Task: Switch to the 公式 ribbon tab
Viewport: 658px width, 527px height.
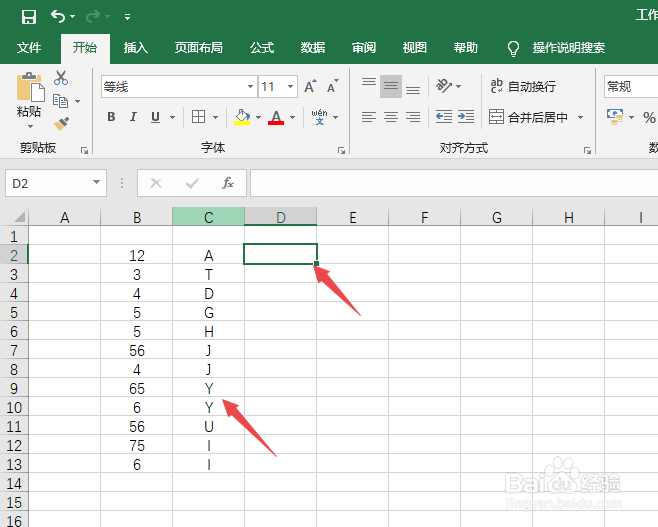Action: point(262,48)
